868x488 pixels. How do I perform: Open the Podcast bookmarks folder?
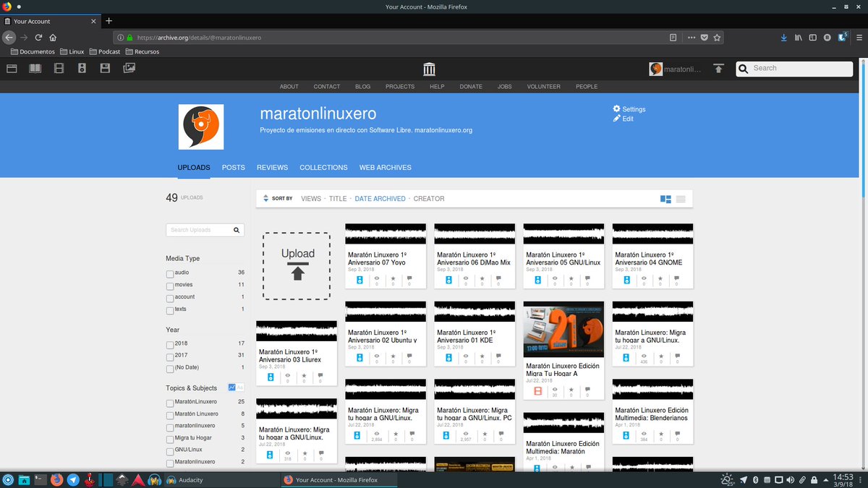coord(105,51)
